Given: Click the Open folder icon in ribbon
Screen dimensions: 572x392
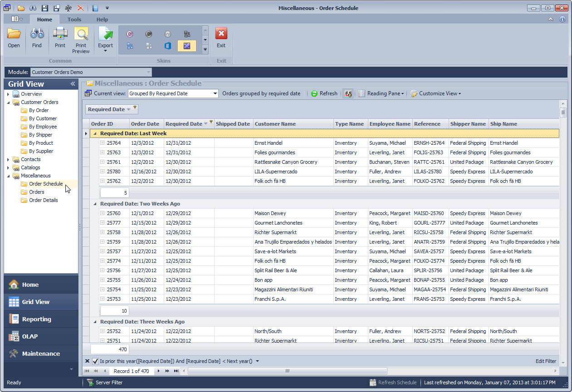Looking at the screenshot, I should click(x=14, y=34).
